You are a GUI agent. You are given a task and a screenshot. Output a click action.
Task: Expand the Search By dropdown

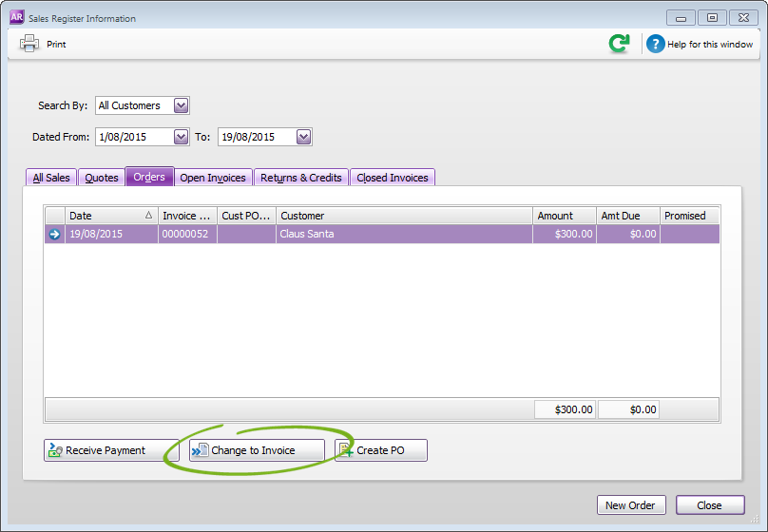[x=182, y=105]
